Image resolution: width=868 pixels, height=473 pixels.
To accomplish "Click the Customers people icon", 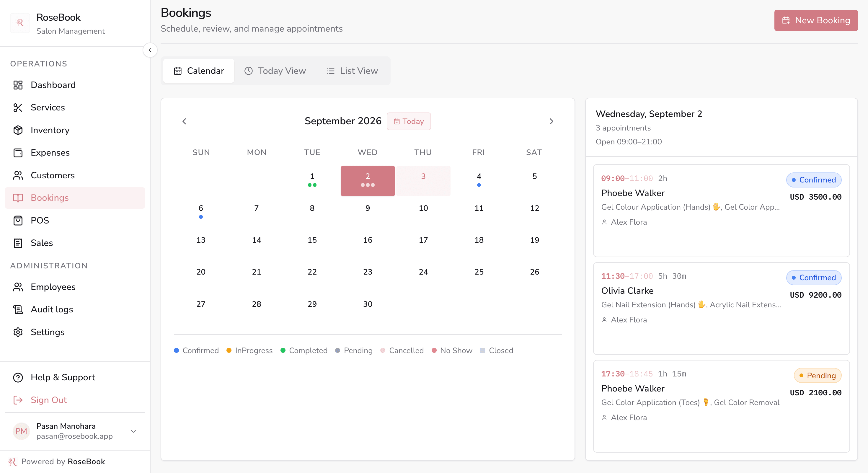I will click(18, 175).
